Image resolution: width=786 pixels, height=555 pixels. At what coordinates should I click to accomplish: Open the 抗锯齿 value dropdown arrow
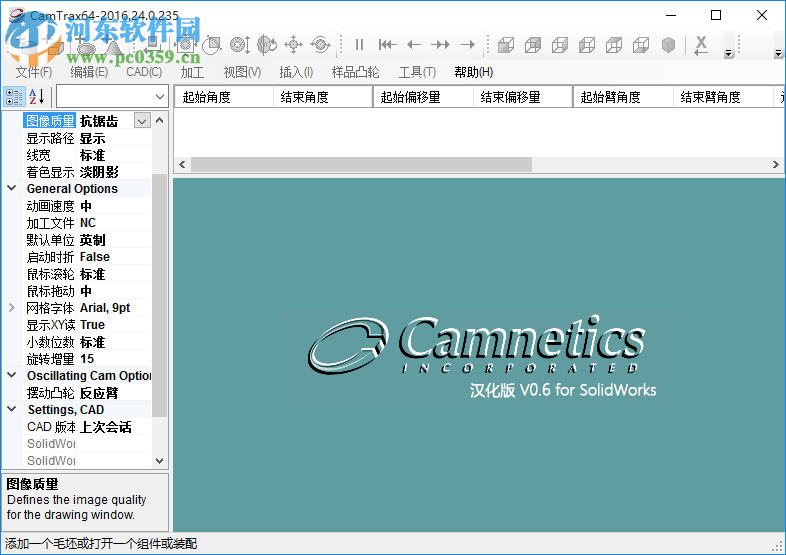point(142,121)
